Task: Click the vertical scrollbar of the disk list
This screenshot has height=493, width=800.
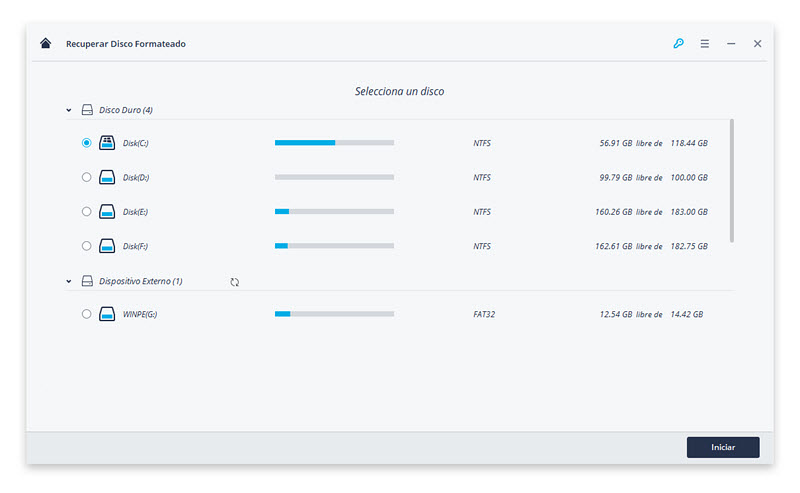Action: 732,181
